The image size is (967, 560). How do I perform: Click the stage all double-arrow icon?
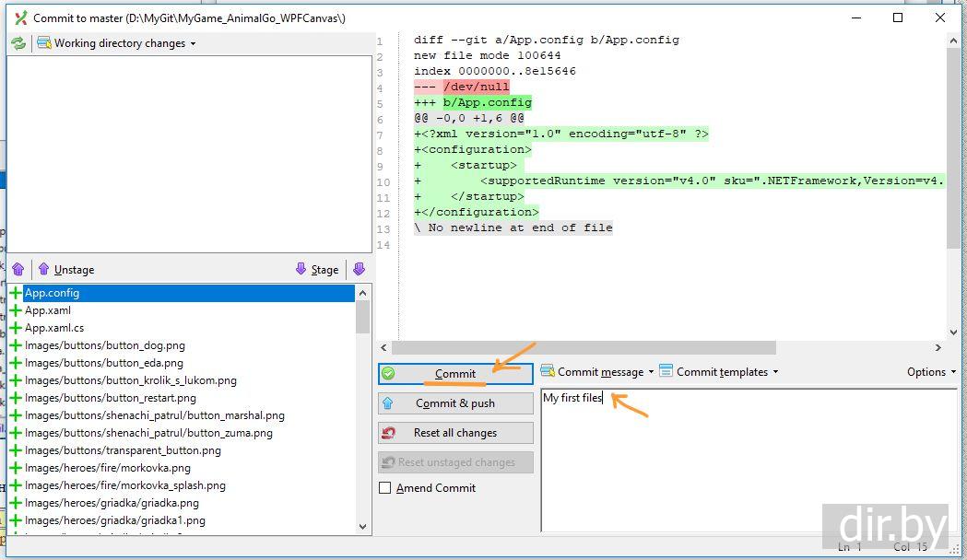[359, 269]
